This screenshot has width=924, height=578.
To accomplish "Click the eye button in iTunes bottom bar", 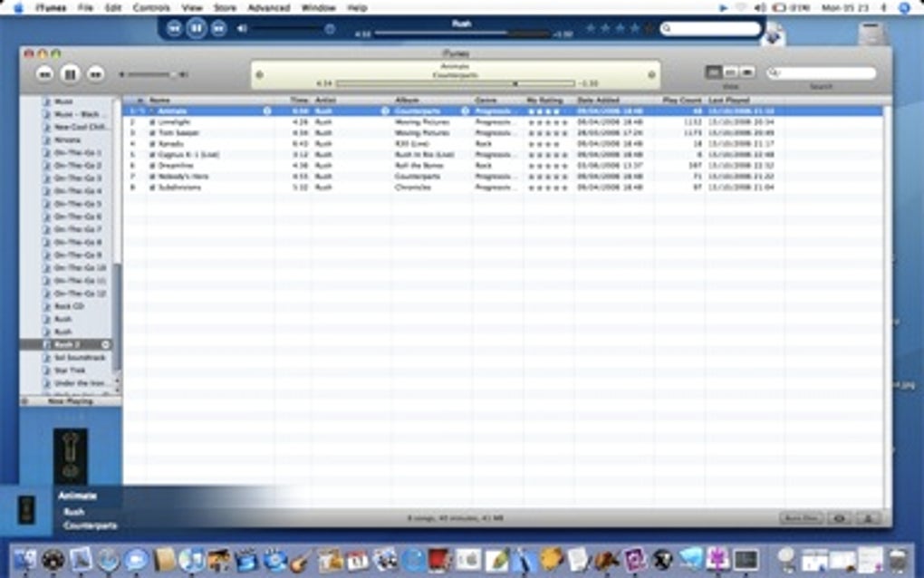I will 839,518.
